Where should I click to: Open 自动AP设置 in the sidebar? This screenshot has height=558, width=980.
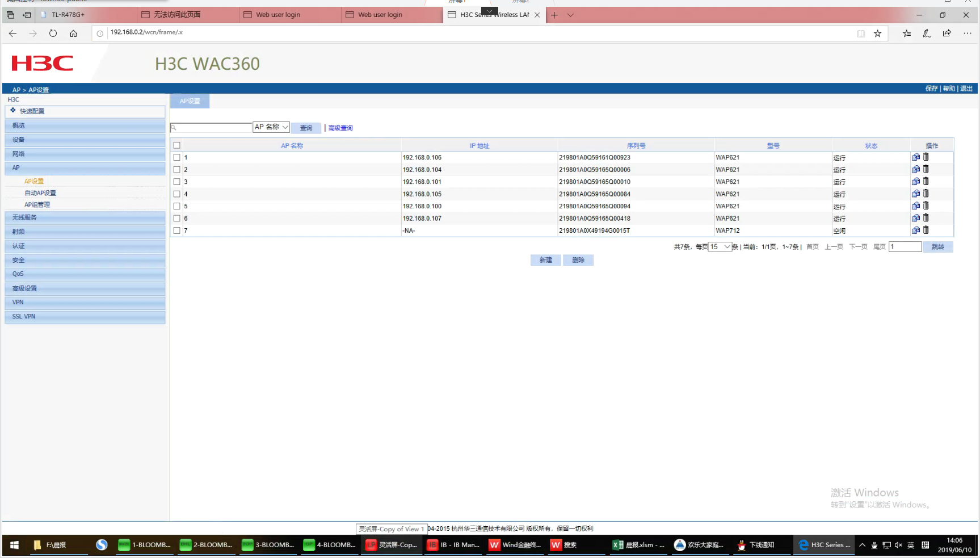pyautogui.click(x=40, y=193)
